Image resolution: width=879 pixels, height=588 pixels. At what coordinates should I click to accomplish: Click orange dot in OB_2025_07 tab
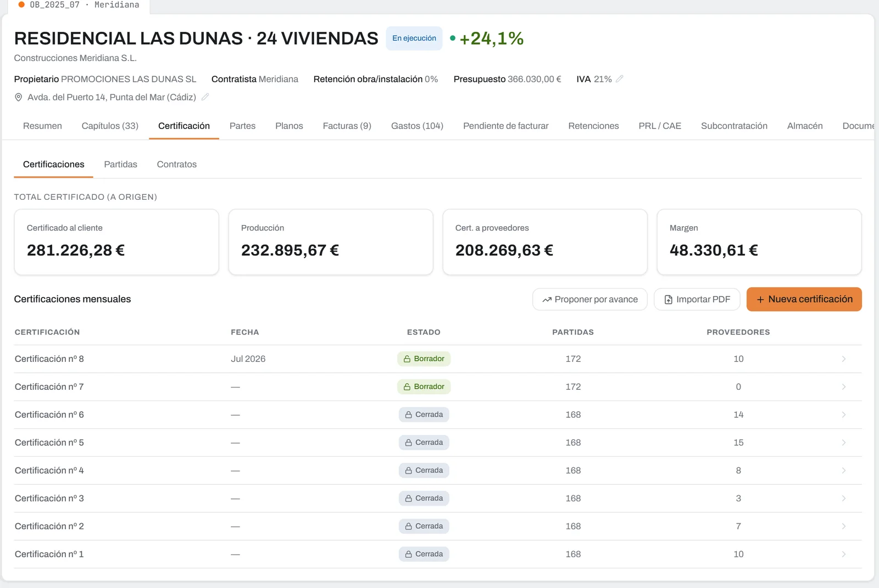click(21, 4)
